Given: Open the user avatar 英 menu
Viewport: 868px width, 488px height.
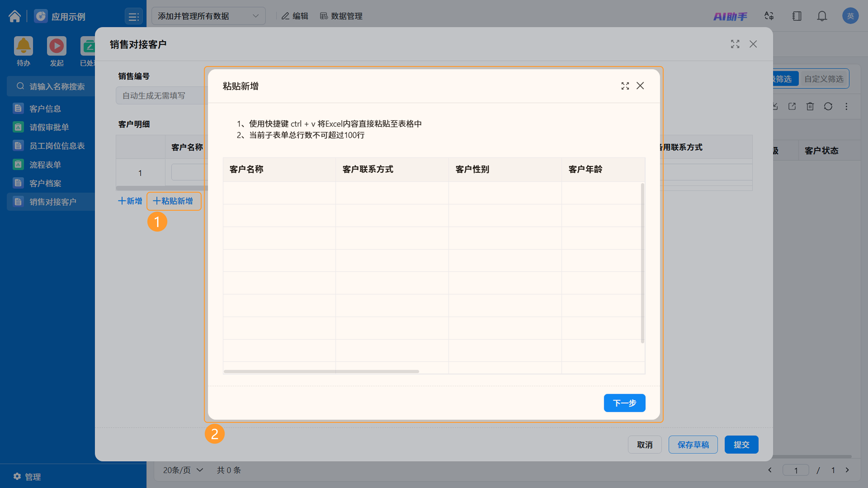Looking at the screenshot, I should pos(850,16).
